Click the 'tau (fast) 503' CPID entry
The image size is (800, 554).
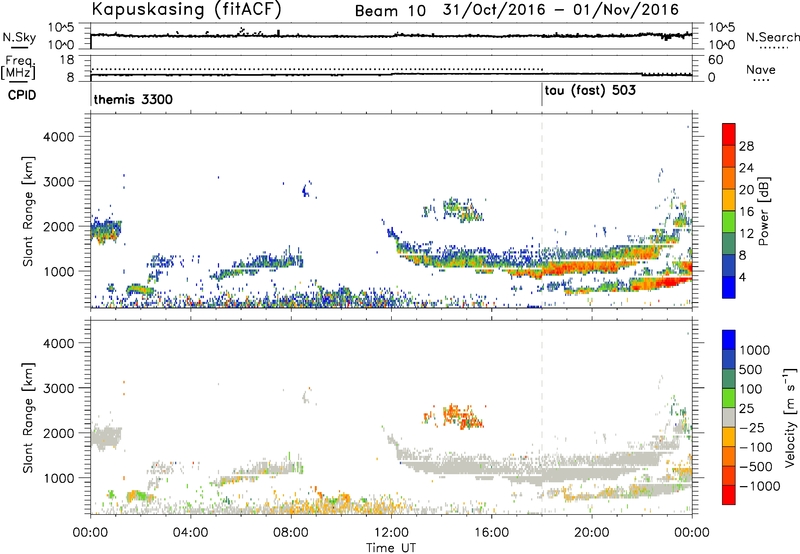click(x=590, y=91)
